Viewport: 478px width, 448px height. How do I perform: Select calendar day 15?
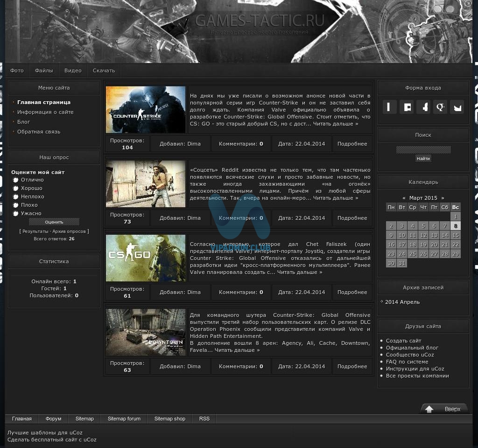(456, 235)
